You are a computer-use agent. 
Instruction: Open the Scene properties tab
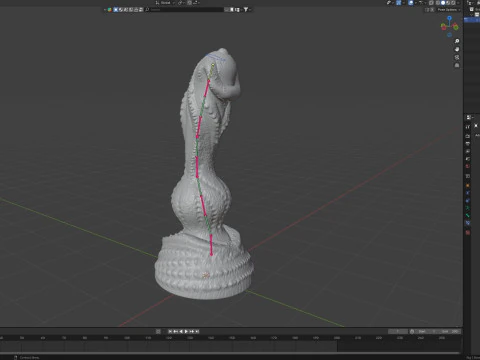(x=468, y=159)
